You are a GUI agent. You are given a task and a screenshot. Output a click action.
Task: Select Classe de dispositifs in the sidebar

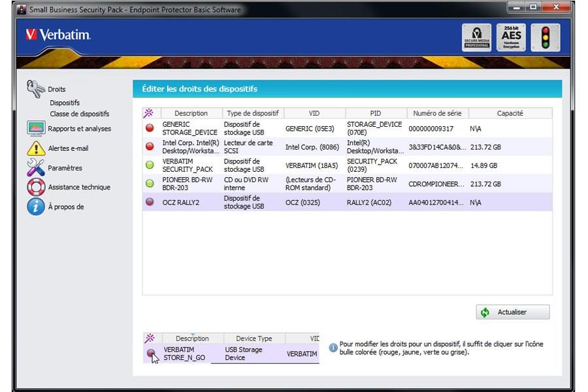coord(80,114)
